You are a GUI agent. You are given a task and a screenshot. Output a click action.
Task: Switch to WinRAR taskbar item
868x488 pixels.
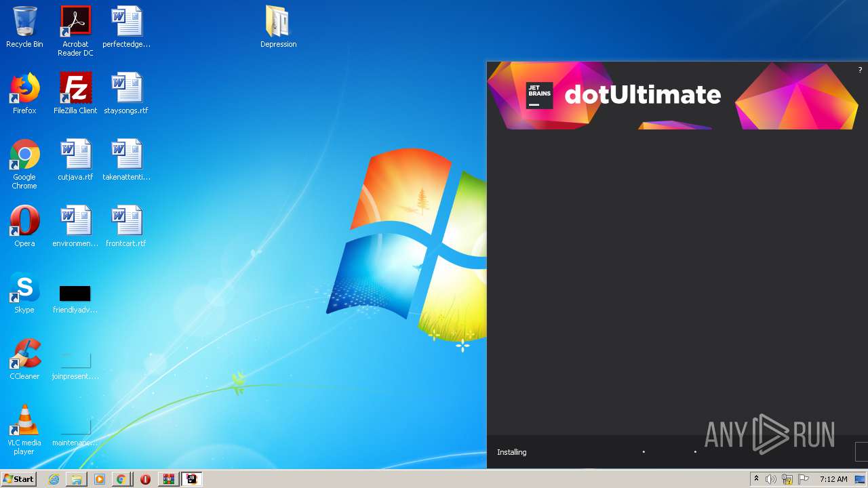[x=169, y=479]
